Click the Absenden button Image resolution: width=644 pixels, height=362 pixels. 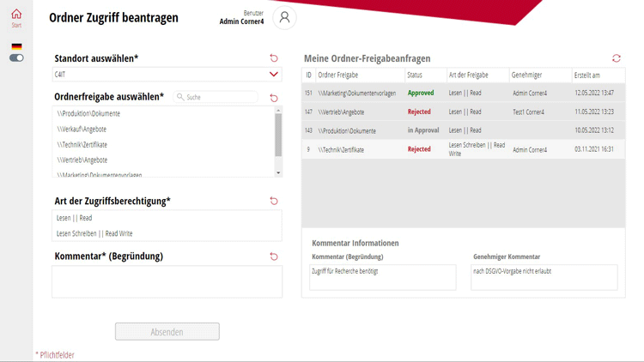(x=167, y=332)
